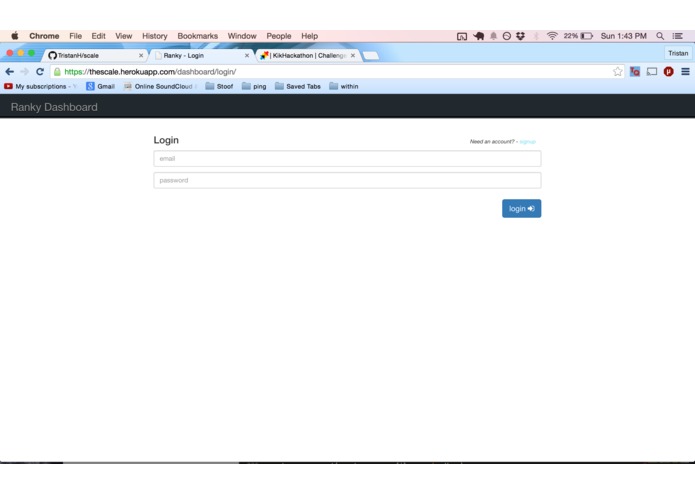Click the battery status icon
Viewport: 695px width, 494px height.
pos(586,36)
